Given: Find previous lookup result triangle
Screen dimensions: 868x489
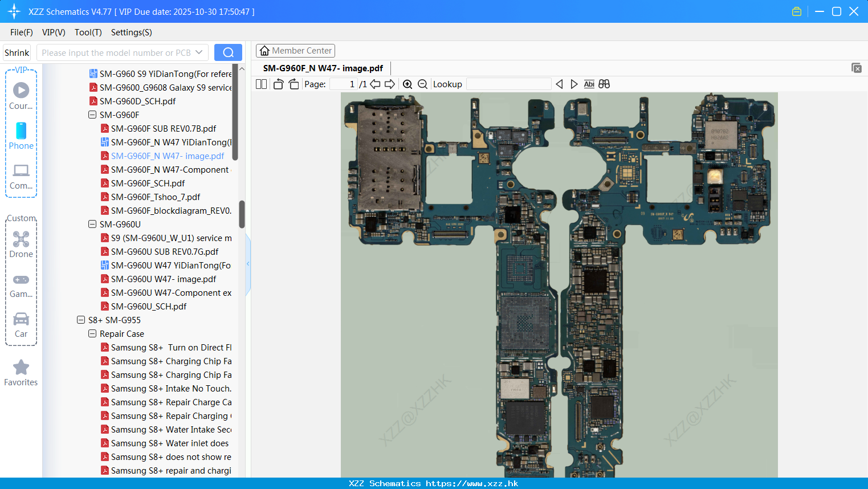Looking at the screenshot, I should click(x=559, y=84).
